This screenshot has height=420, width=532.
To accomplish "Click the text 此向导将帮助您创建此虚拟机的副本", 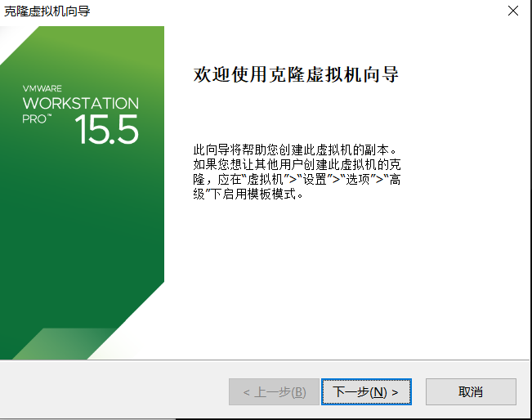I will [x=294, y=150].
